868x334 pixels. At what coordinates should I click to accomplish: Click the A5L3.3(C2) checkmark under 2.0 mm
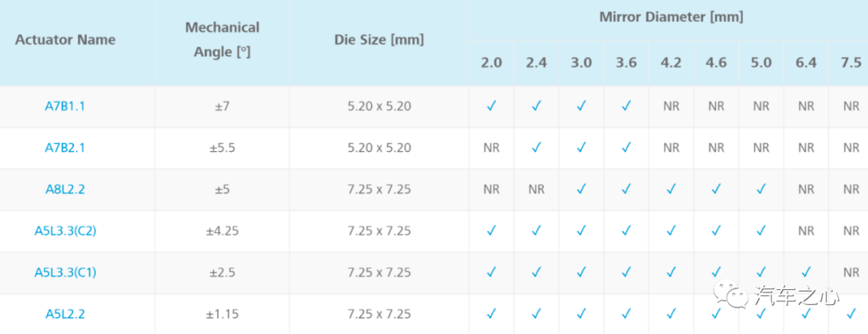[x=491, y=230]
